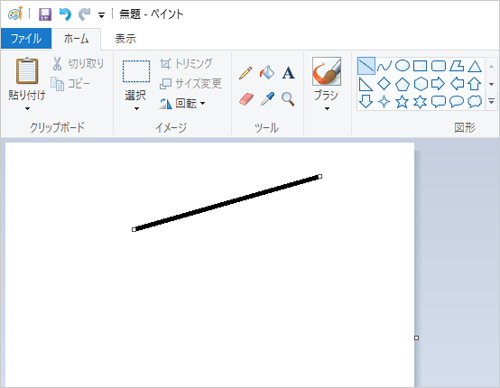Show the previous row of the shapes gallery
Viewport: 500px width, 388px height.
click(491, 66)
